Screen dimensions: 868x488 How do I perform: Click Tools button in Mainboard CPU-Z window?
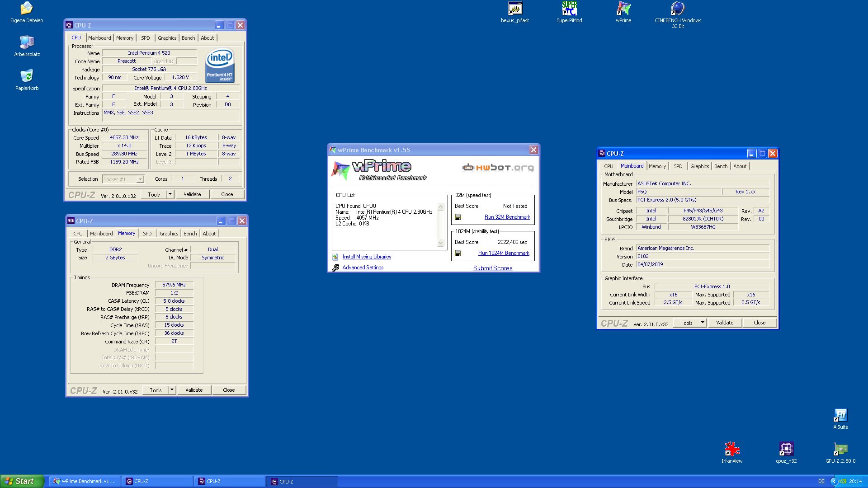point(686,323)
